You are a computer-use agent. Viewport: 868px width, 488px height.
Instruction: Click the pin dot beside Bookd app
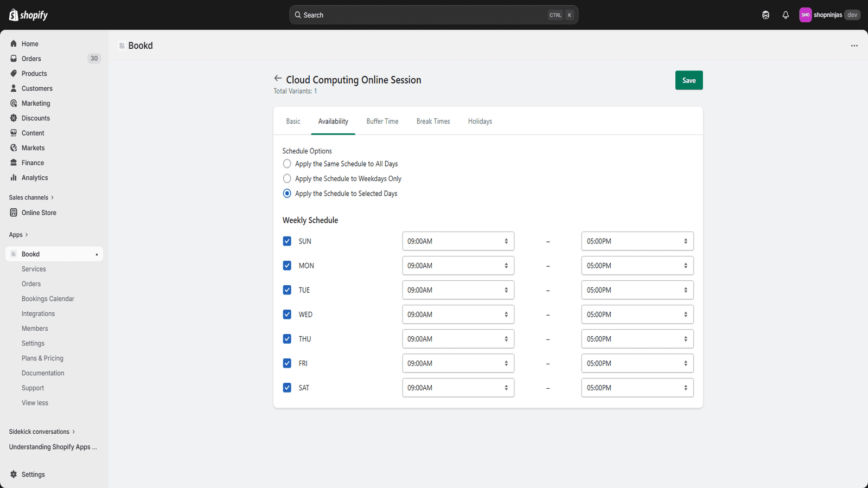click(97, 254)
